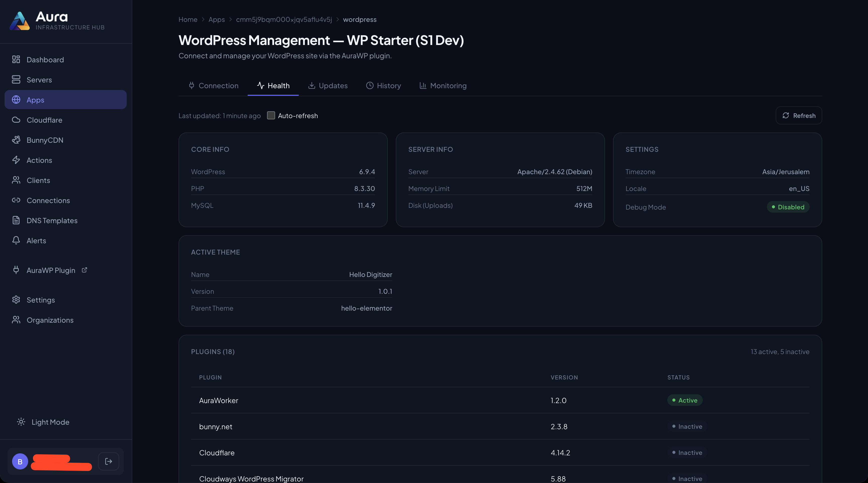
Task: Open the Dashboard from the sidebar
Action: click(45, 59)
